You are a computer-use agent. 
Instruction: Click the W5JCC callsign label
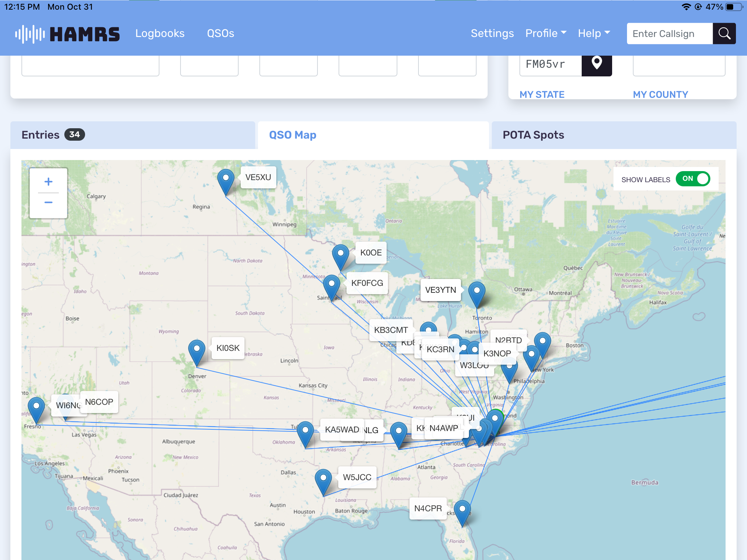pos(357,477)
